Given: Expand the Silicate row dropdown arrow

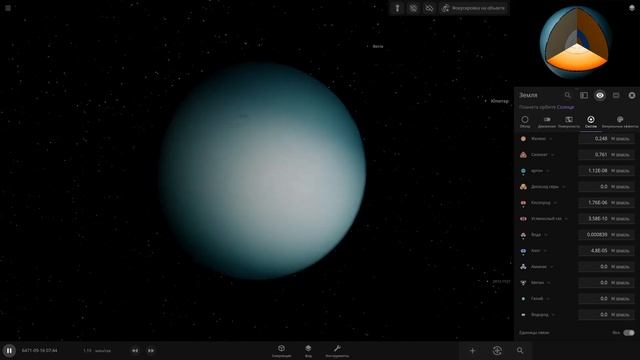Looking at the screenshot, I should click(x=553, y=155).
